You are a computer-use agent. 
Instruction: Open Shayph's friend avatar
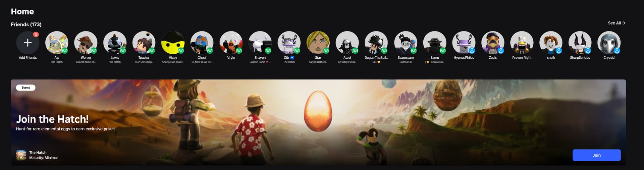[260, 43]
